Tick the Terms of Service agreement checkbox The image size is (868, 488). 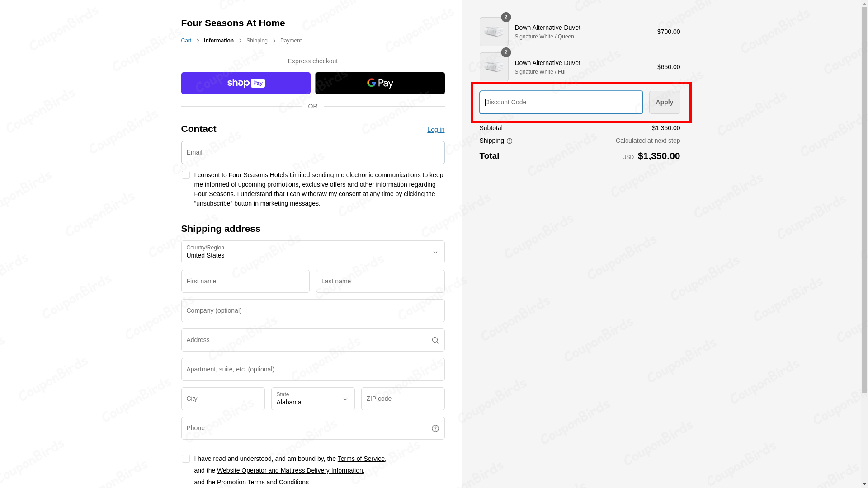(185, 459)
